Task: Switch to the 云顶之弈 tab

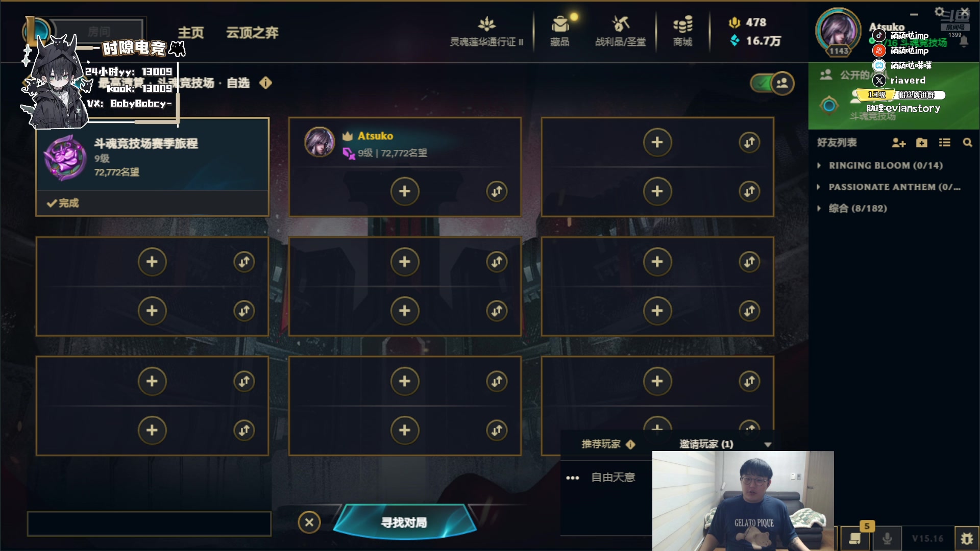Action: (x=252, y=33)
